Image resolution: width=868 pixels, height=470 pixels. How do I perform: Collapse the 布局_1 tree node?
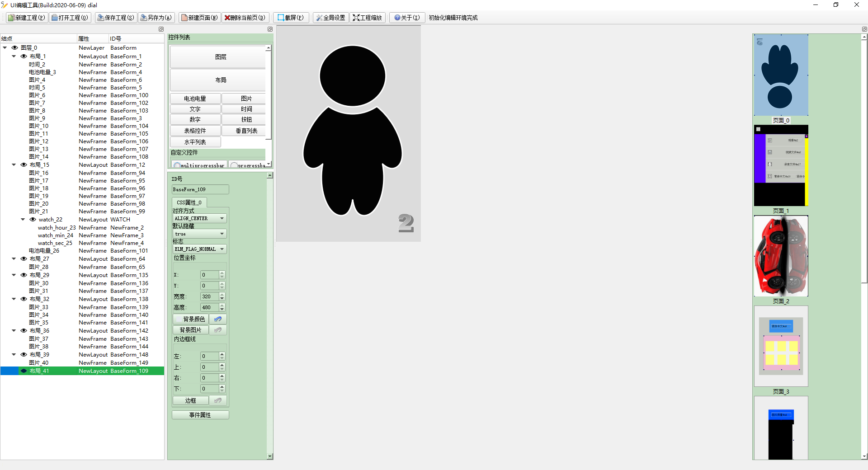(13, 56)
